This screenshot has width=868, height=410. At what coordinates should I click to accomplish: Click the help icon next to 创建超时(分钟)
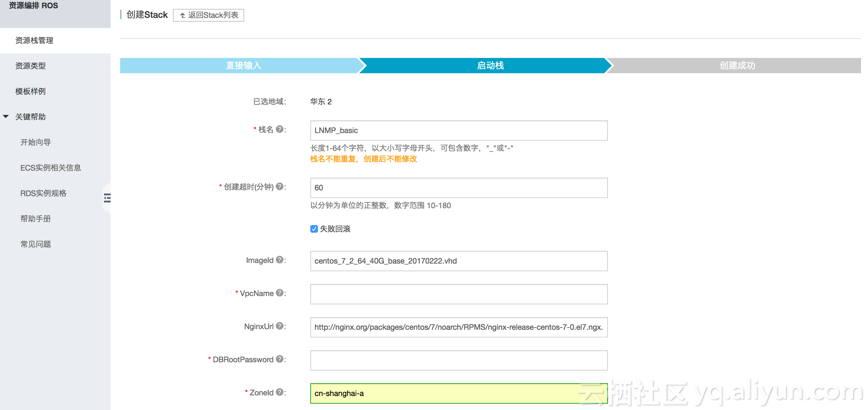tap(279, 187)
